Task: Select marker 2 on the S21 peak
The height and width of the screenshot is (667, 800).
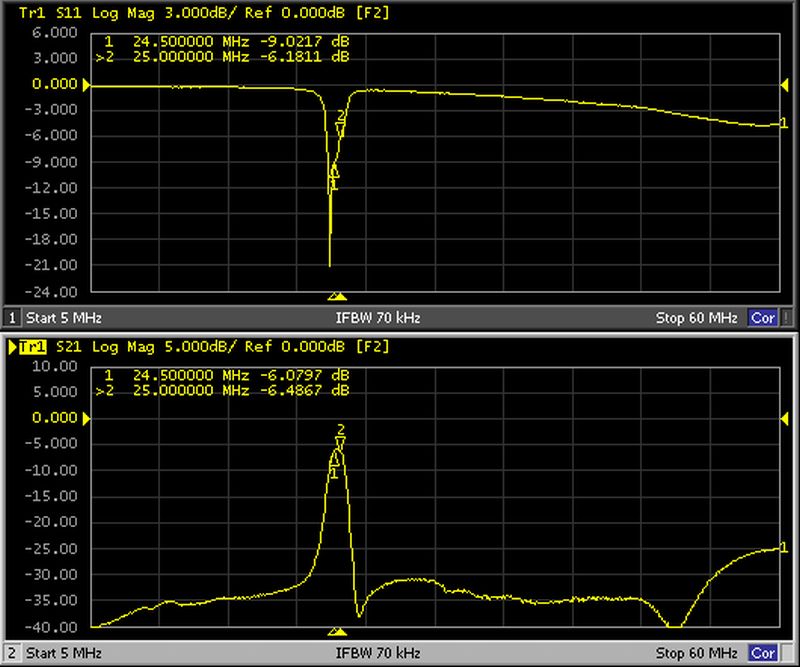Action: (x=341, y=437)
